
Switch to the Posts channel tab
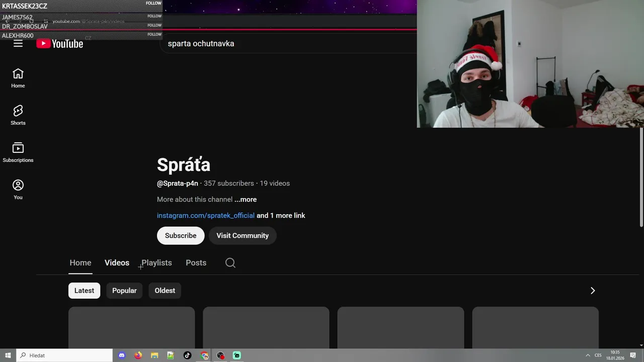(196, 263)
